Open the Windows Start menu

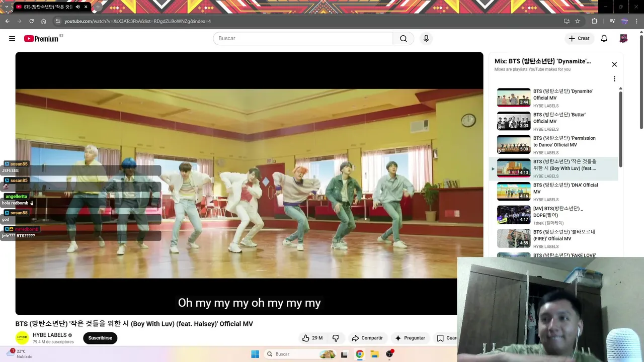tap(255, 354)
